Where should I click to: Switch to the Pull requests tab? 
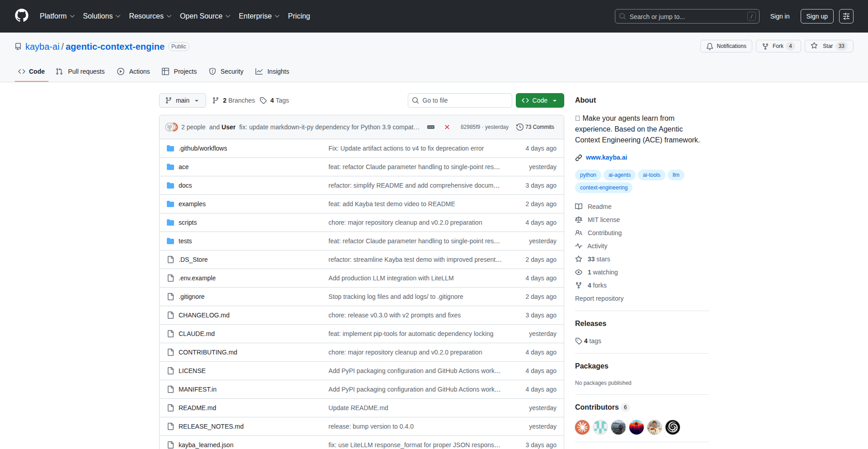80,71
